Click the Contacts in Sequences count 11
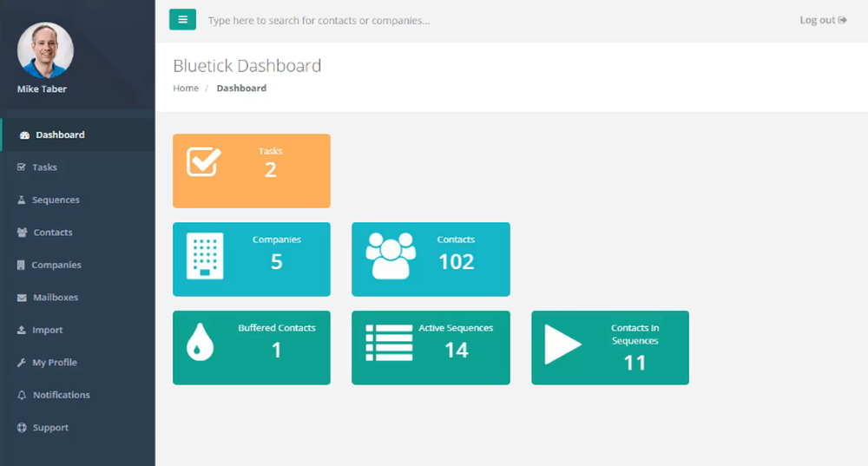The image size is (868, 466). click(x=635, y=363)
